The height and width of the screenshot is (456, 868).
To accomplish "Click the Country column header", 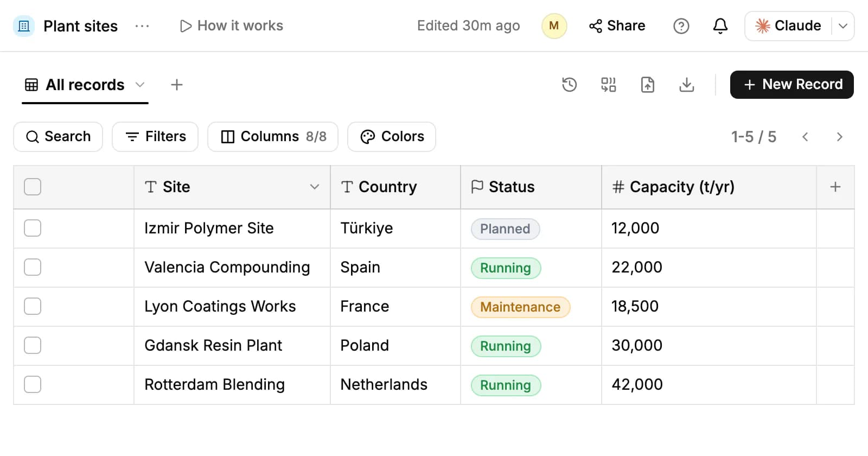I will (395, 187).
